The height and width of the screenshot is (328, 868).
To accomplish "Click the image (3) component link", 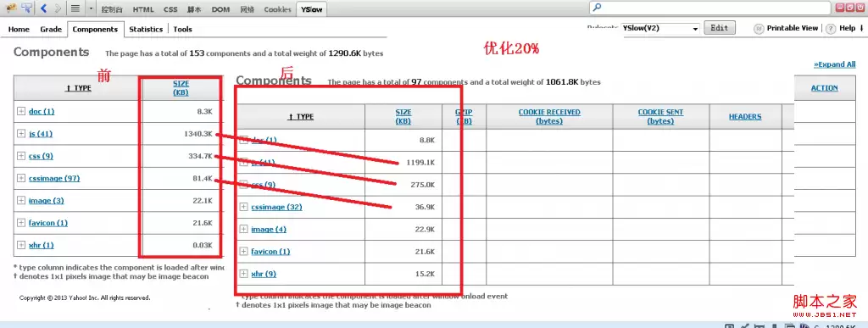I will 47,200.
